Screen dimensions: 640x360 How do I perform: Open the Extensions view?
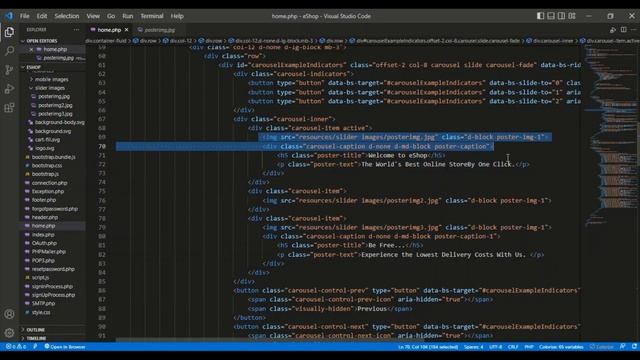tap(9, 107)
